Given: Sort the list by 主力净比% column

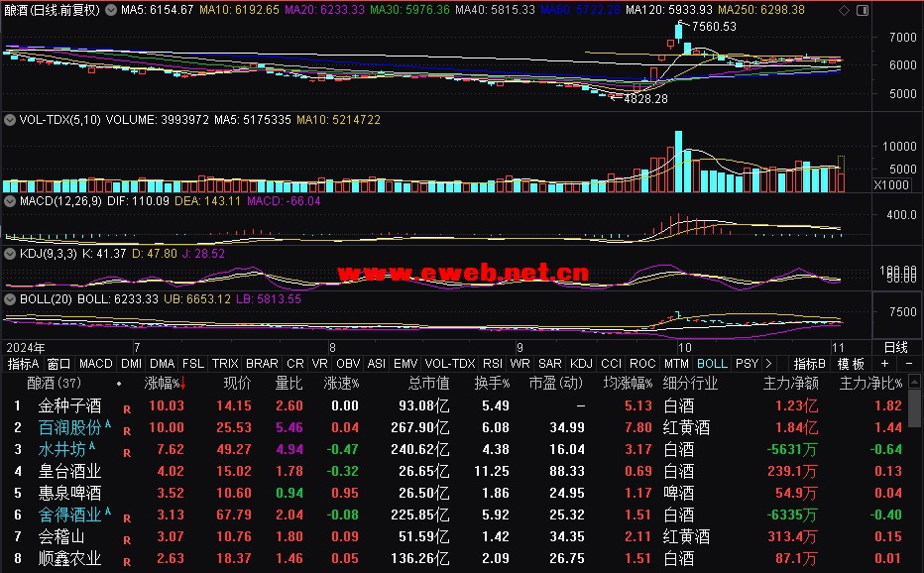Looking at the screenshot, I should coord(870,384).
